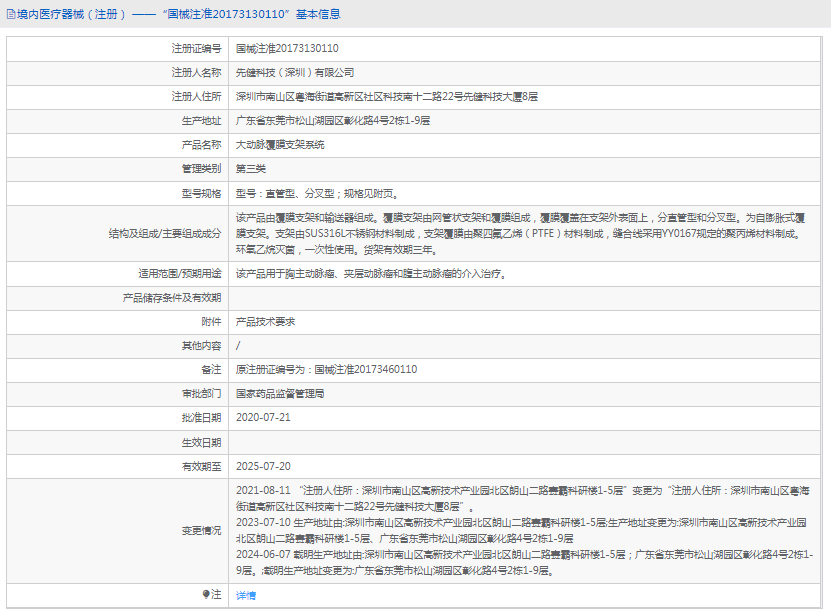Select the model text 型号：直管型、分叉型
This screenshot has height=614, width=831.
click(x=285, y=193)
